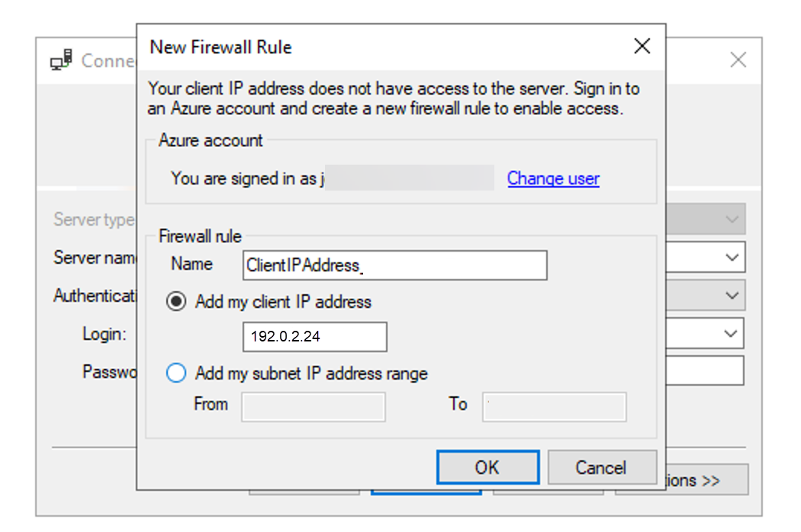This screenshot has width=801, height=532.
Task: Select the Add my client IP address option
Action: coord(176,301)
